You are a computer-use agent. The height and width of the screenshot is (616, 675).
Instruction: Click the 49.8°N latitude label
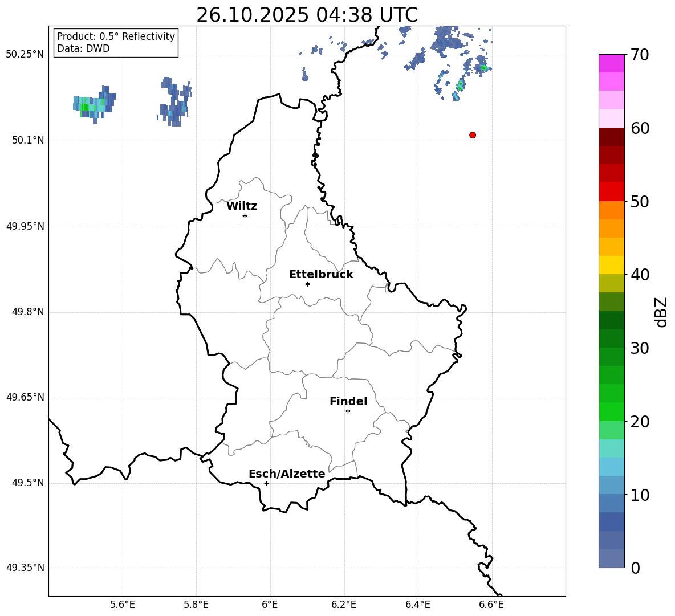tap(27, 312)
